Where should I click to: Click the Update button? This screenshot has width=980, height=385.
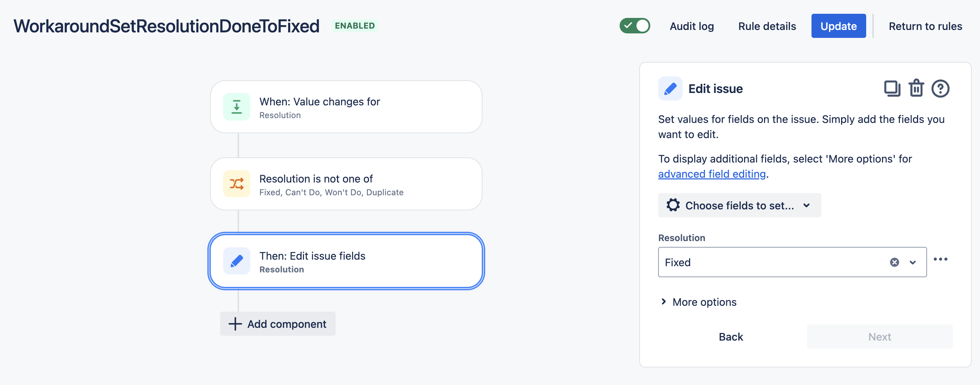click(x=838, y=26)
